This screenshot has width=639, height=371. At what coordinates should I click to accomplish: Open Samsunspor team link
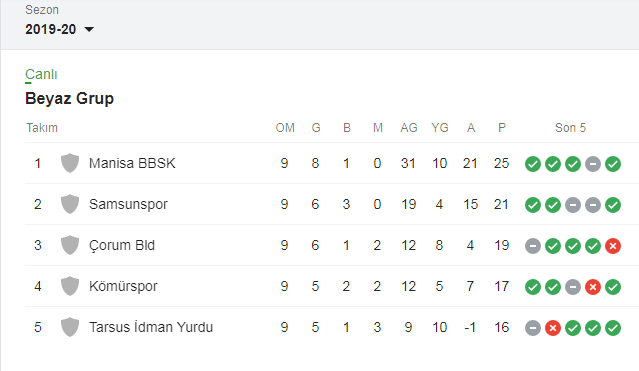(x=128, y=204)
